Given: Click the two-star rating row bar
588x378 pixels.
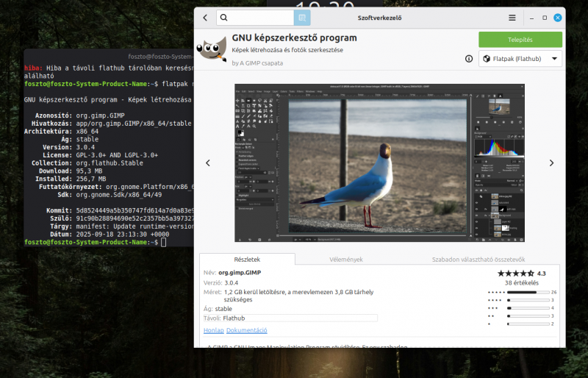Looking at the screenshot, I should (528, 315).
